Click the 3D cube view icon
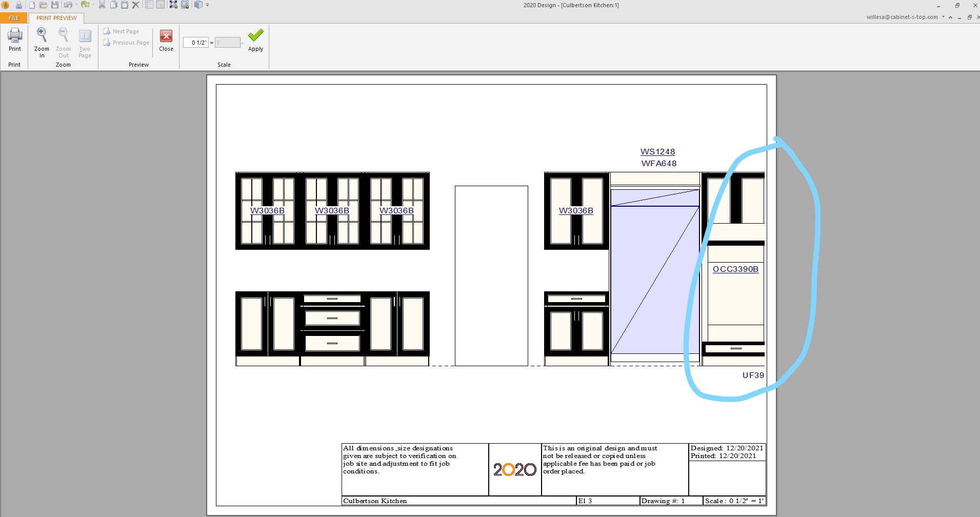 pos(198,5)
